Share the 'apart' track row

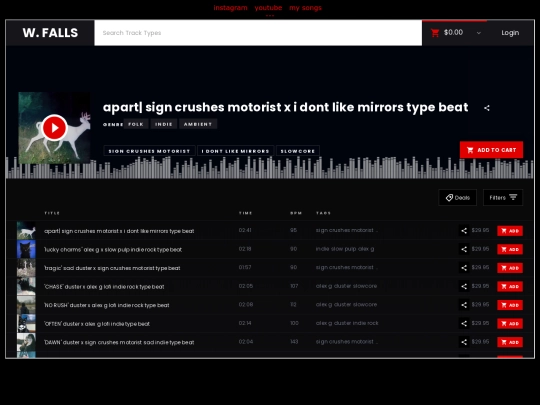(x=464, y=231)
